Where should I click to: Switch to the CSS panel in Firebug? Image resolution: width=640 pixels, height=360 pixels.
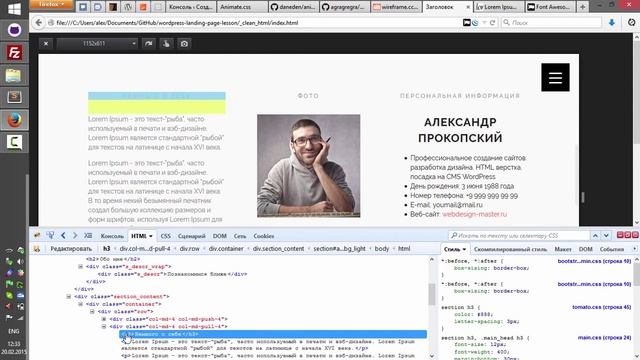click(x=165, y=236)
